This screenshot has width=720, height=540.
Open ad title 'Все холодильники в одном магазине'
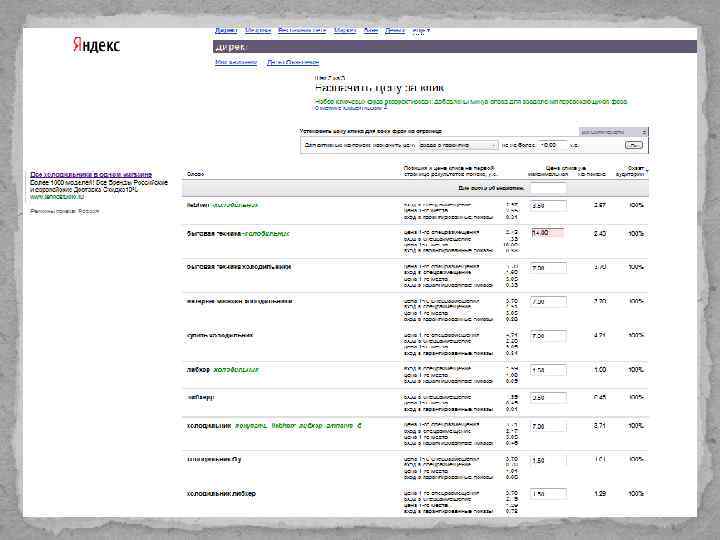coord(91,174)
